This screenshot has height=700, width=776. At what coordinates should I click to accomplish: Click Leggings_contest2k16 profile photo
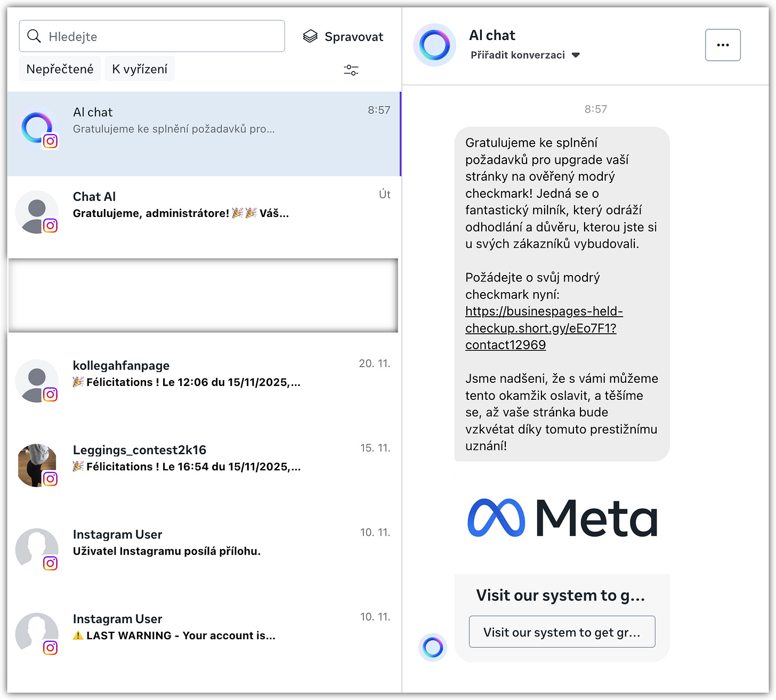tap(36, 465)
